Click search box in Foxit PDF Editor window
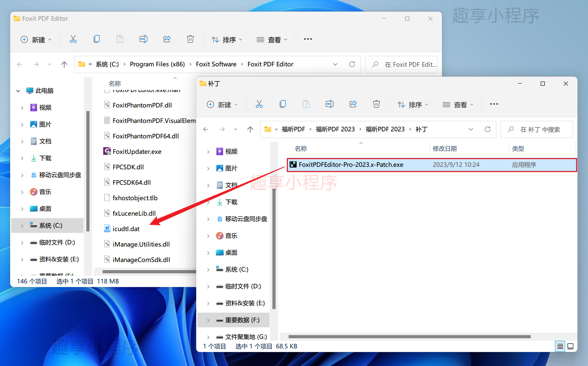This screenshot has height=366, width=588. pos(401,65)
